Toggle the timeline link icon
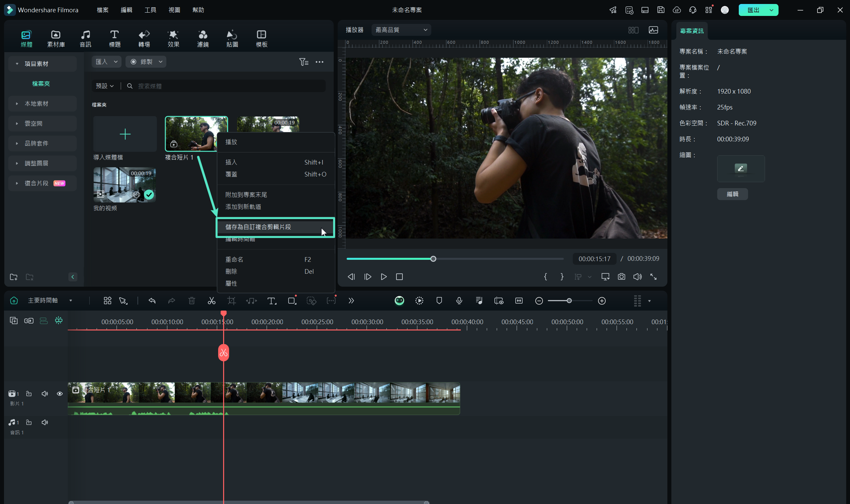Image resolution: width=850 pixels, height=504 pixels. pyautogui.click(x=29, y=321)
